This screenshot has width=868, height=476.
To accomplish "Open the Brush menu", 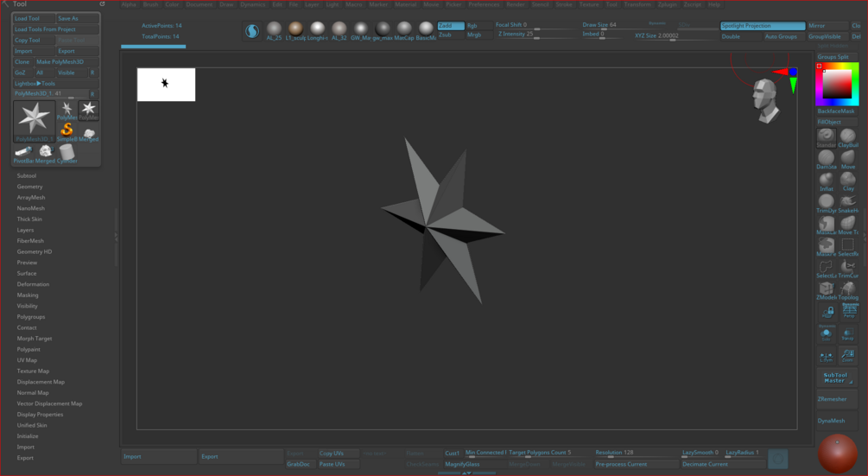I will coord(150,4).
